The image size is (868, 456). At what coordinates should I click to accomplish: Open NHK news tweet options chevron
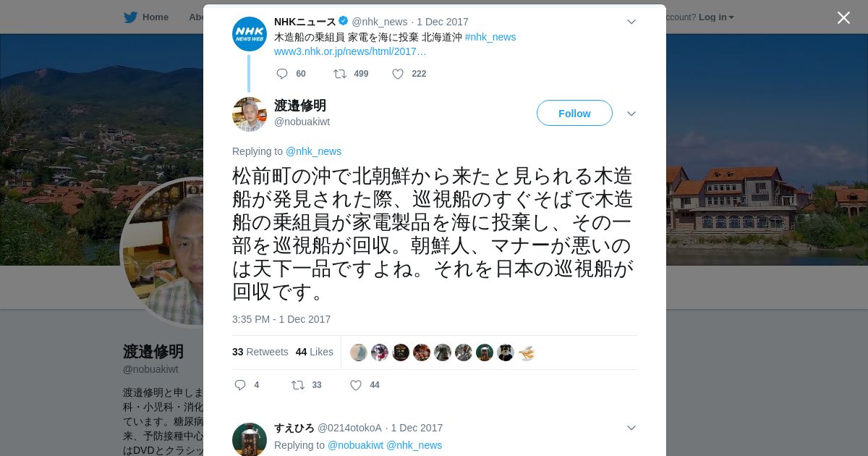click(631, 22)
